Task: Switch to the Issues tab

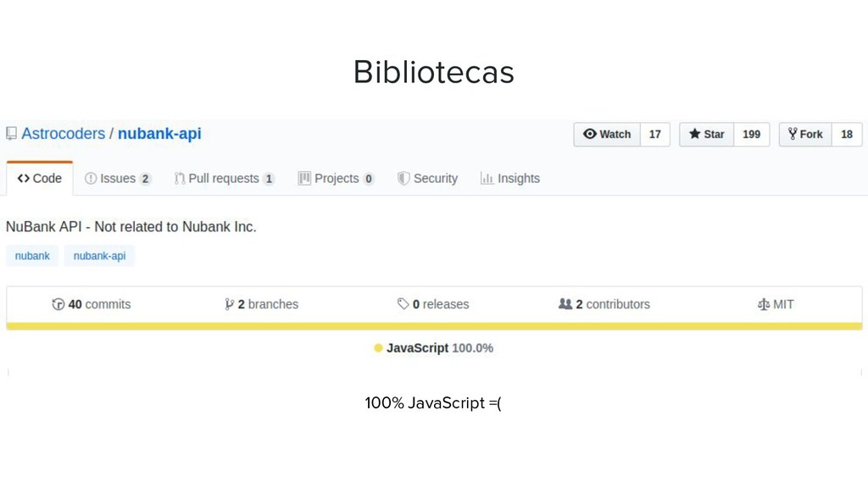Action: [x=117, y=178]
